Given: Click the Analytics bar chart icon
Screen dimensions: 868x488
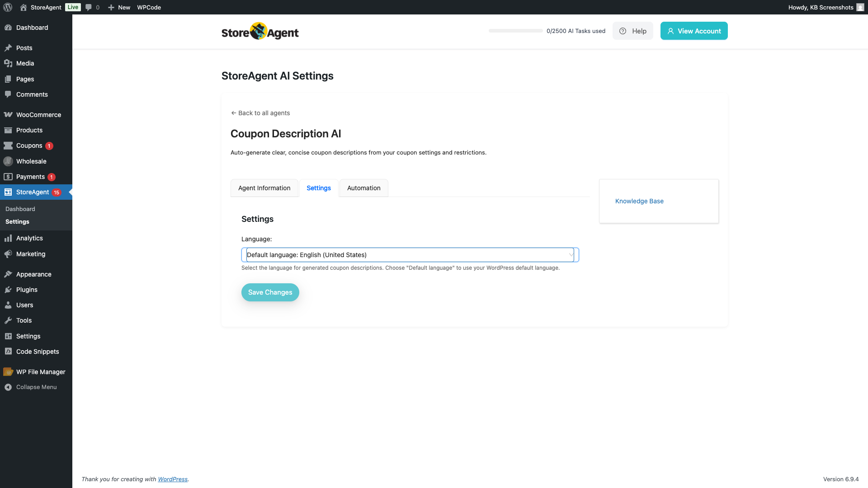Looking at the screenshot, I should [8, 238].
